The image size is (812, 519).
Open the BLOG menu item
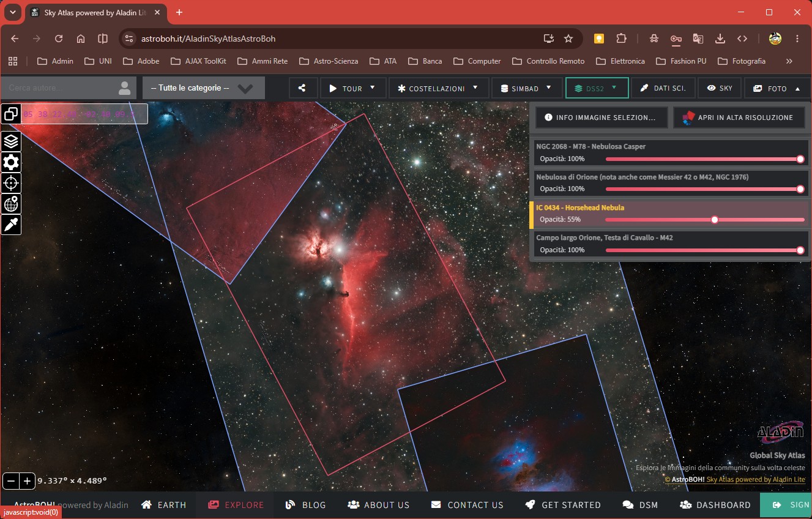(306, 505)
